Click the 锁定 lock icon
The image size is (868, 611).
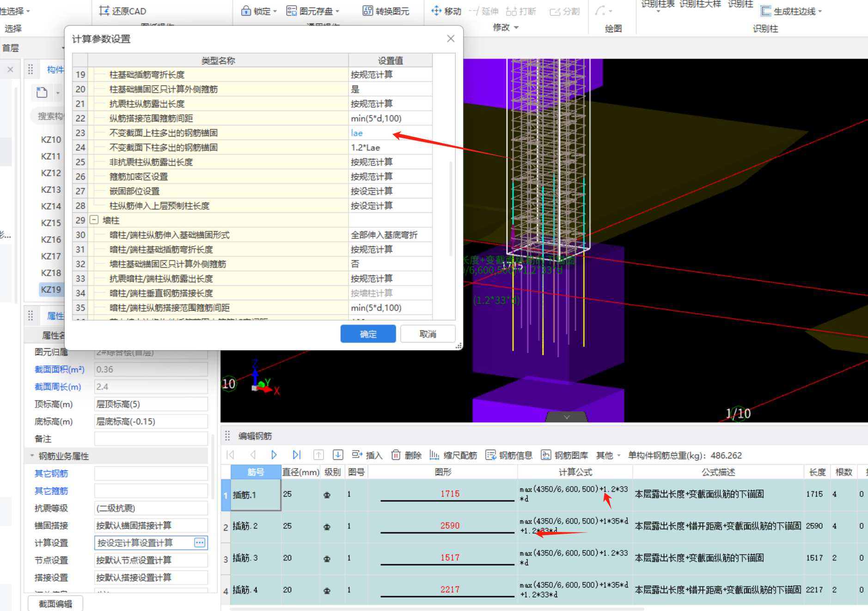tap(246, 11)
